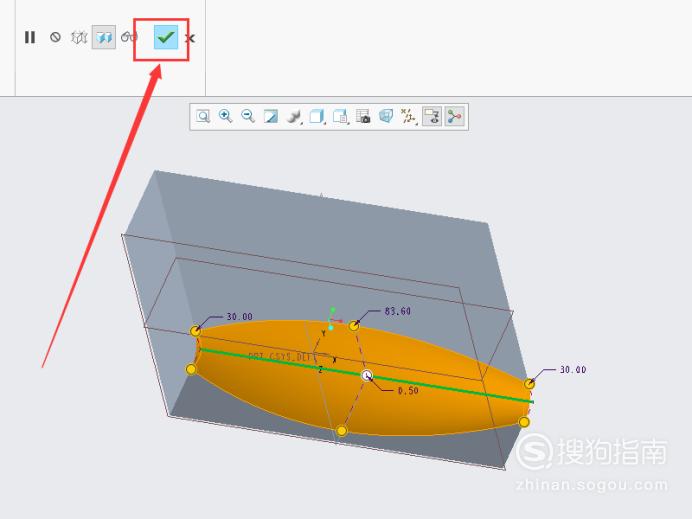Viewport: 692px width, 519px height.
Task: Zoom out using magnifier minus icon
Action: (x=248, y=117)
